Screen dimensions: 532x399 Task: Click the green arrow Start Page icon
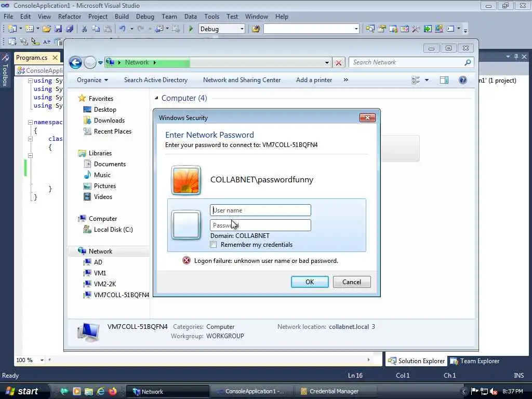428,29
